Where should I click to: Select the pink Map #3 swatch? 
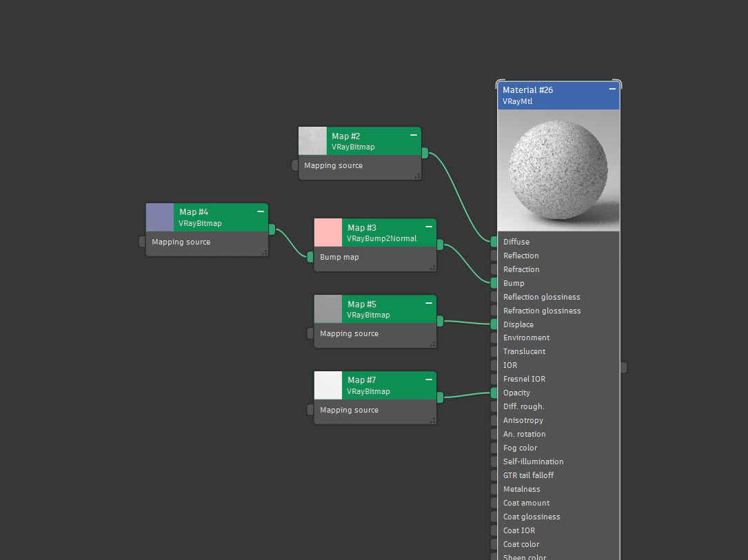[328, 233]
